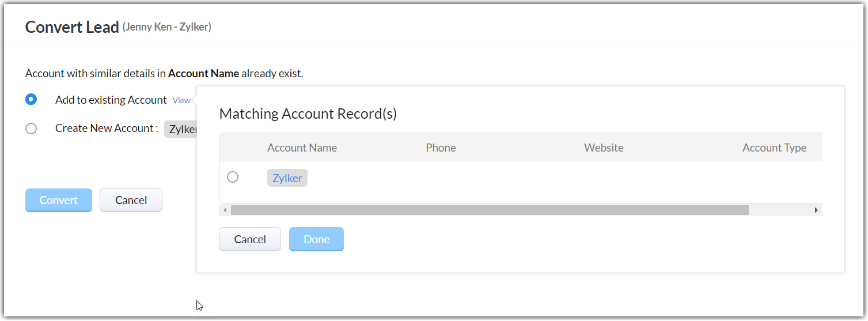The height and width of the screenshot is (321, 868).
Task: Click the "Create New Account" label text
Action: pyautogui.click(x=107, y=129)
